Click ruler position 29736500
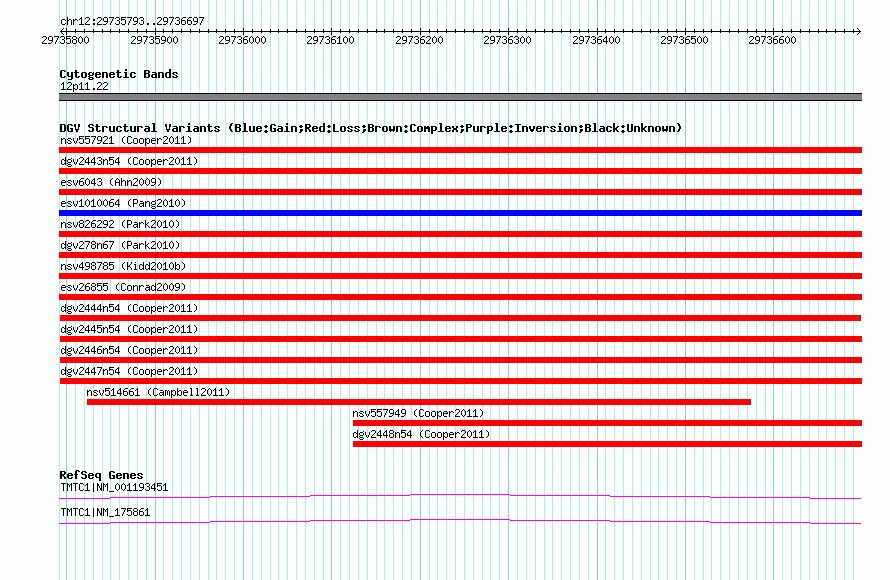 coord(685,40)
